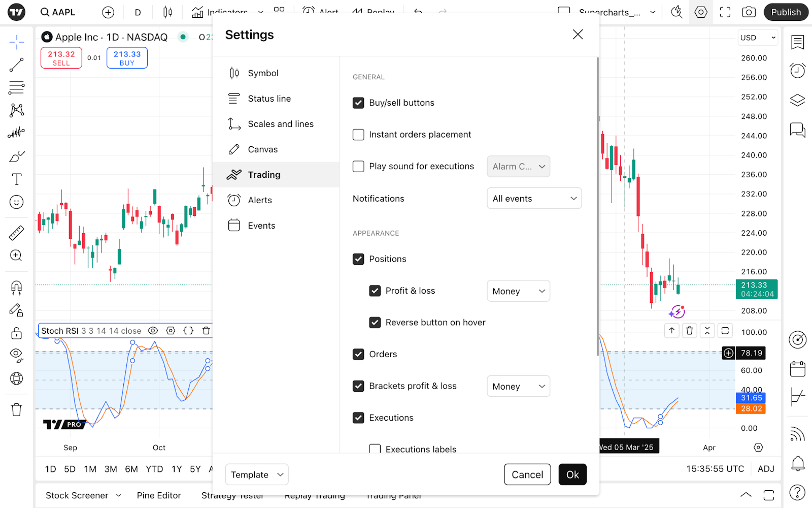Screen dimensions: 812x508
Task: Close the Settings dialog
Action: point(578,35)
